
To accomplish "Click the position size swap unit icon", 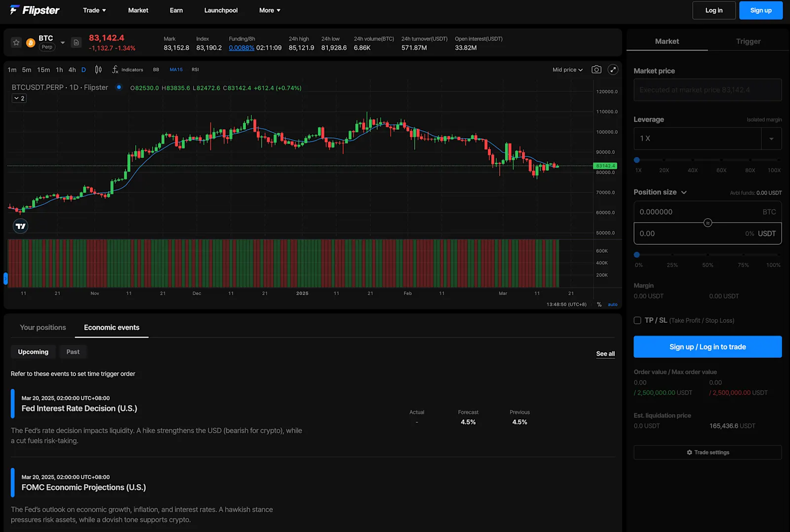I will [x=708, y=223].
